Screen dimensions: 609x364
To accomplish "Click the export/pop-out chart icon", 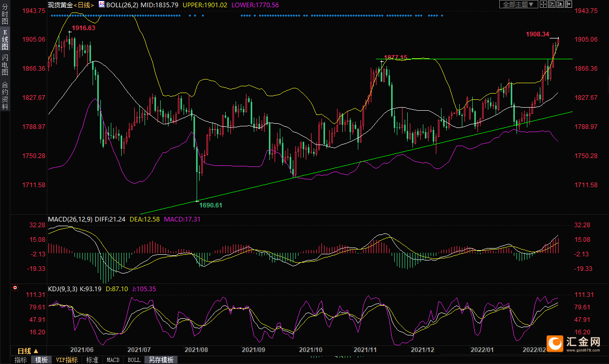I will (x=568, y=4).
